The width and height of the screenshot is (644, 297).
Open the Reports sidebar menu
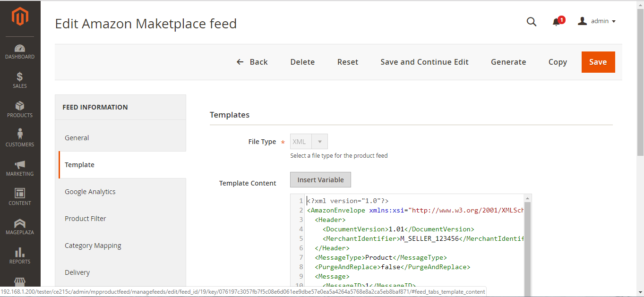pyautogui.click(x=20, y=256)
